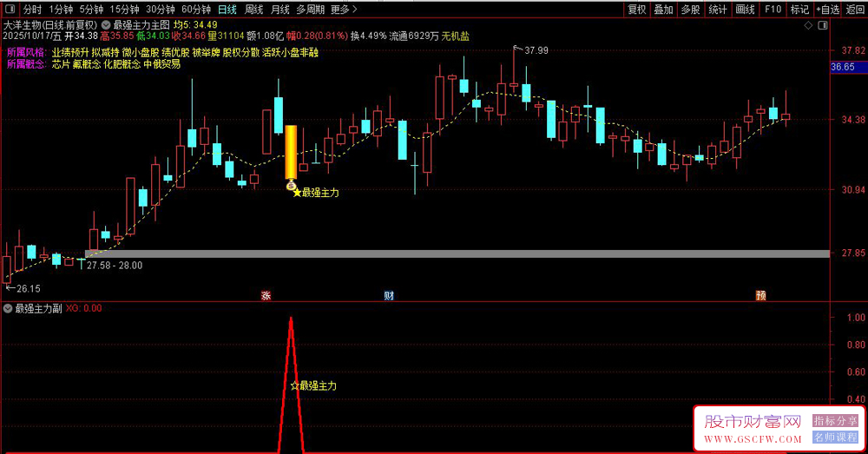The image size is (868, 454).
Task: Click the 均5: 34.49 average value
Action: pos(194,25)
